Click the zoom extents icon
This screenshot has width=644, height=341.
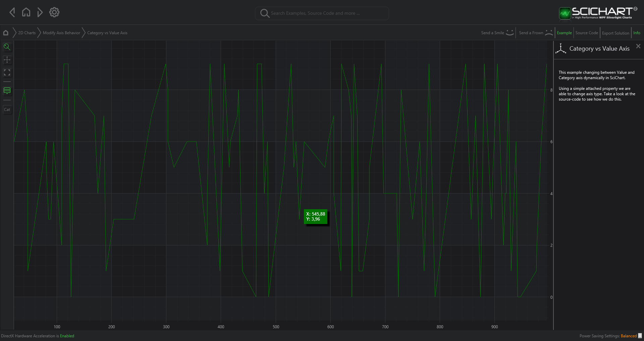tap(7, 72)
